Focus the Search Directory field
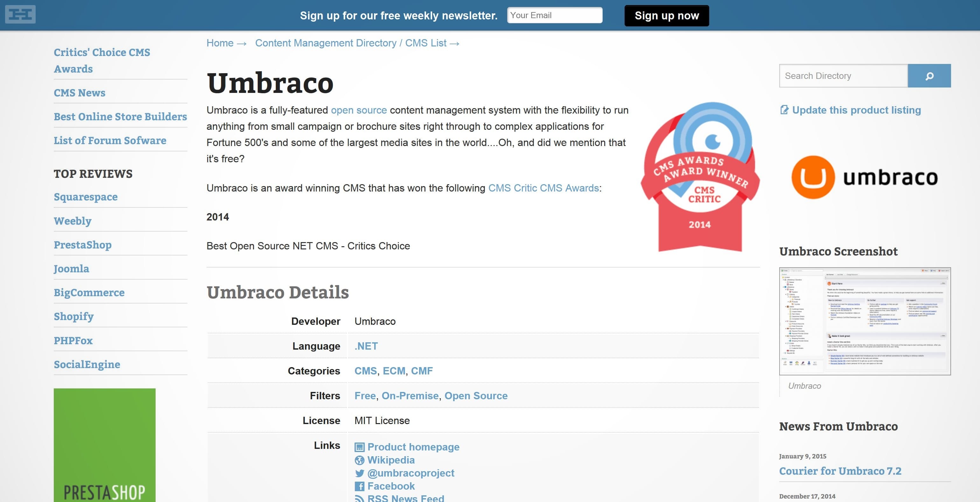Image resolution: width=980 pixels, height=502 pixels. point(843,76)
